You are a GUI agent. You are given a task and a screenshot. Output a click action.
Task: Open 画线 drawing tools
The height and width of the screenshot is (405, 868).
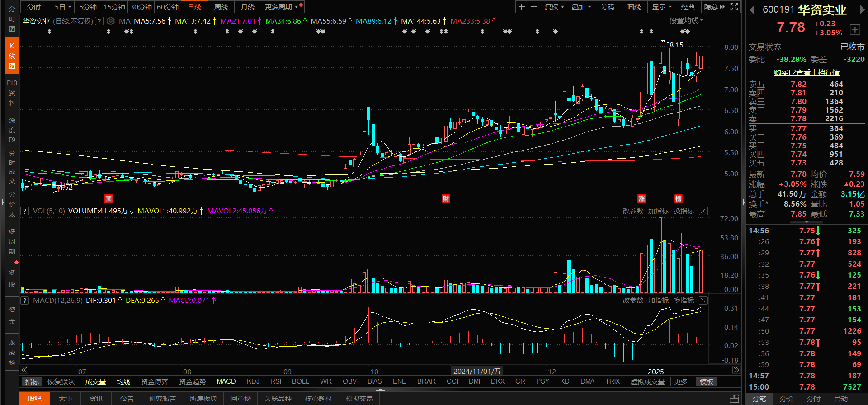[x=634, y=7]
